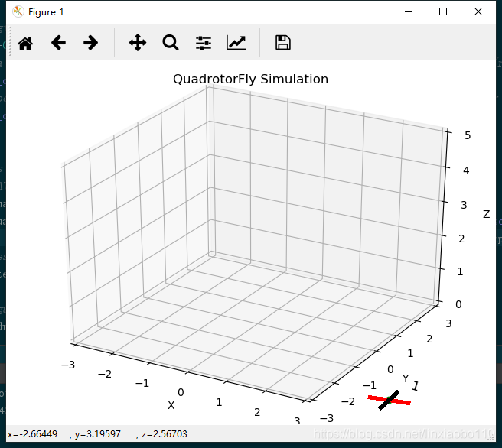Maximize the Figure 1 window

pos(443,11)
